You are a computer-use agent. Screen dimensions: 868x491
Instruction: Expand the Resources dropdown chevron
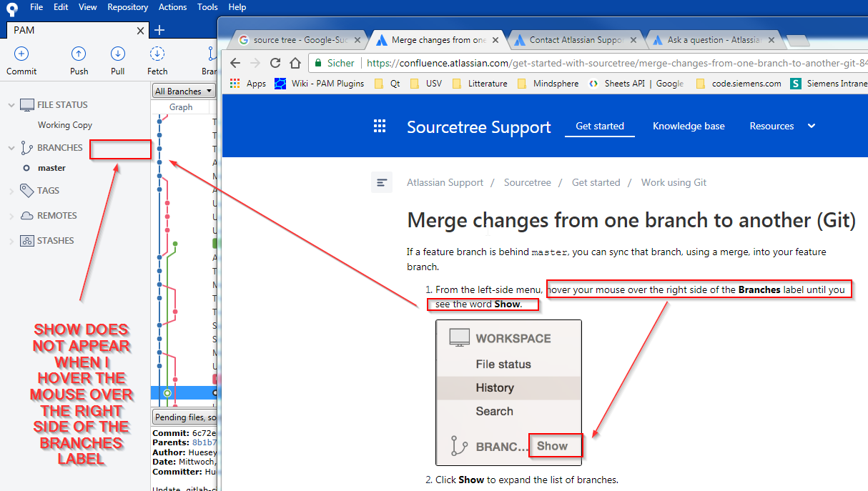click(x=812, y=126)
